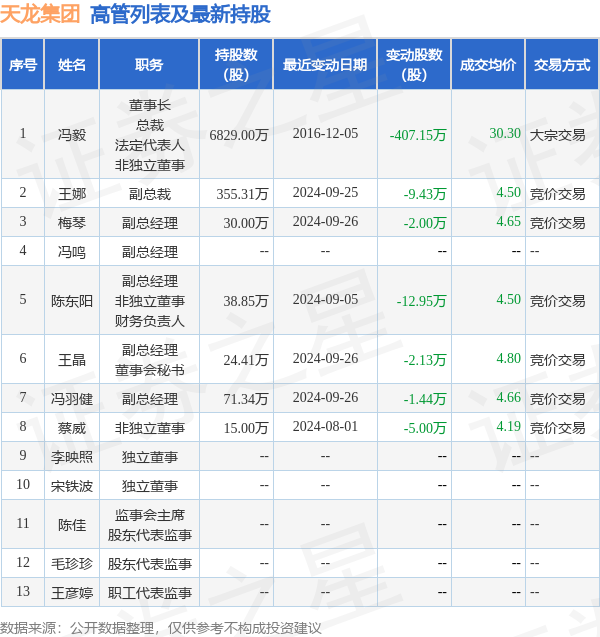Image resolution: width=600 pixels, height=637 pixels.
Task: Click the name 冯毅
Action: click(x=71, y=134)
